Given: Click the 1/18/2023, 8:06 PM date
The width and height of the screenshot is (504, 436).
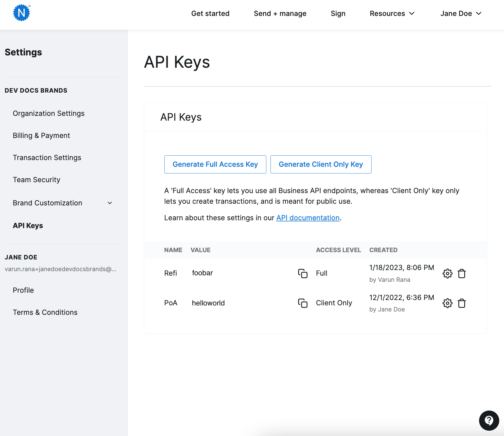Looking at the screenshot, I should pyautogui.click(x=402, y=268).
